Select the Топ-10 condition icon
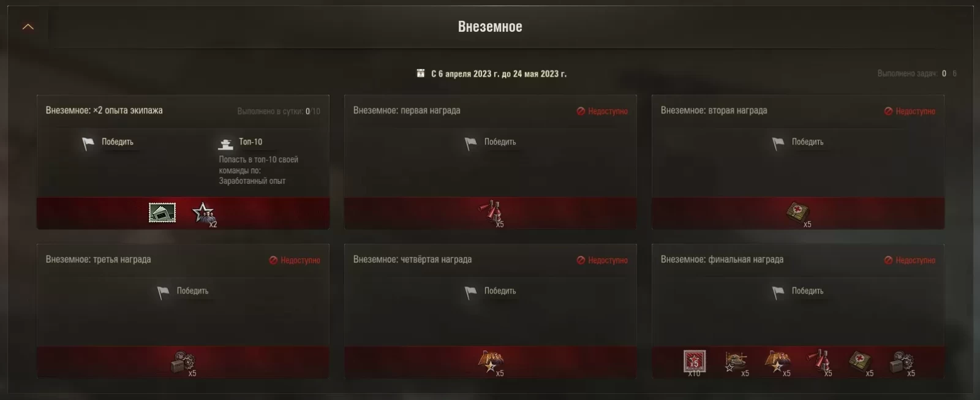The width and height of the screenshot is (980, 400). 225,144
